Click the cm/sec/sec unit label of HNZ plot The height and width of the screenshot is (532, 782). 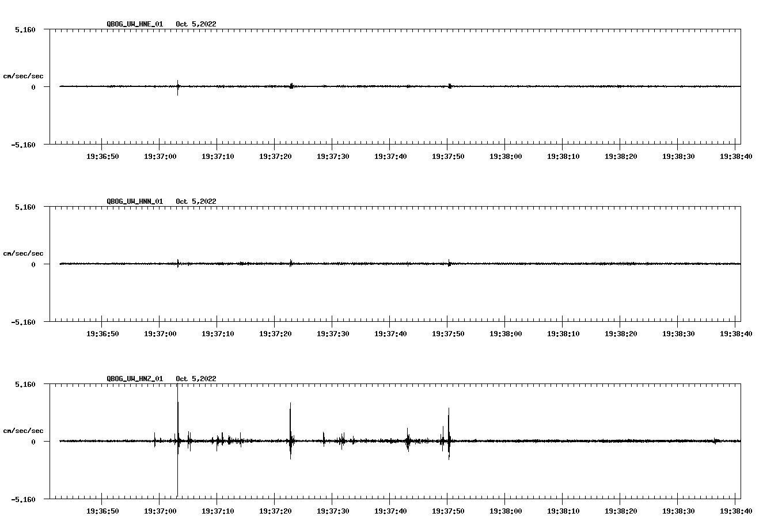[23, 431]
